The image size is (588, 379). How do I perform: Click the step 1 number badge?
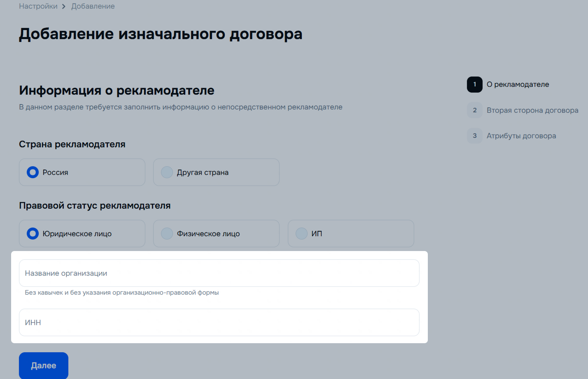[x=474, y=84]
